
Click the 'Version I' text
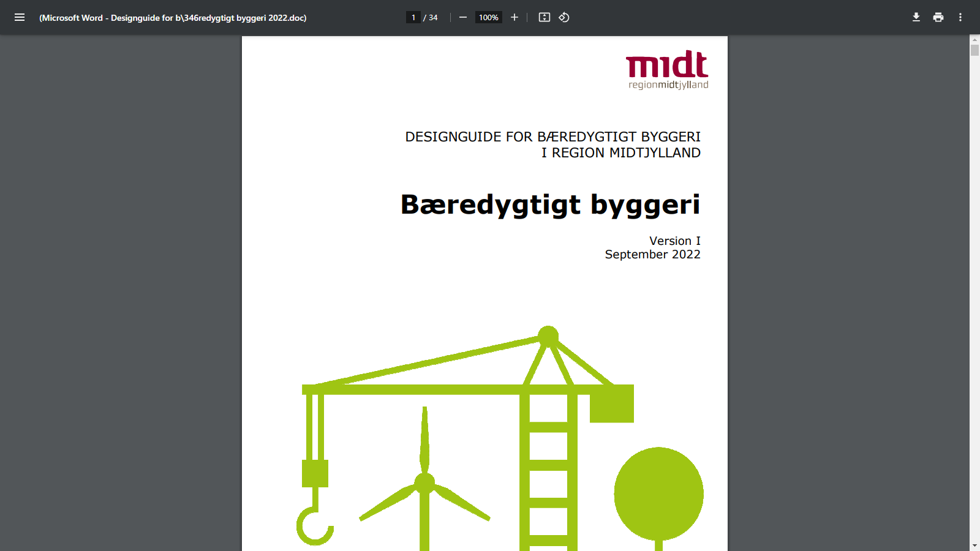point(675,241)
